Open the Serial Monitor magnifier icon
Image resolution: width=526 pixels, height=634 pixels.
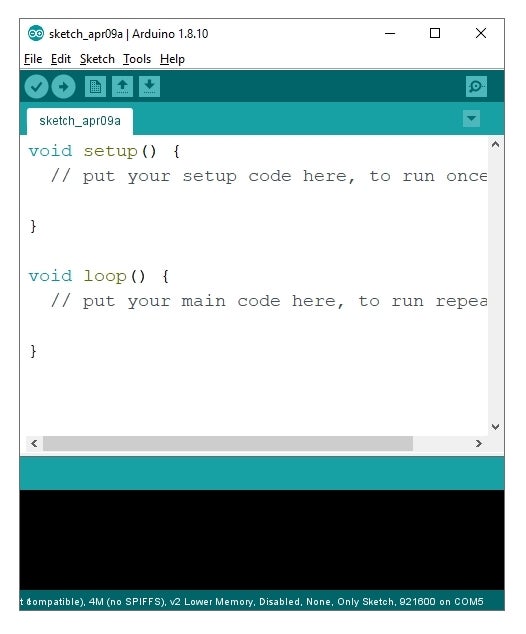pos(476,87)
